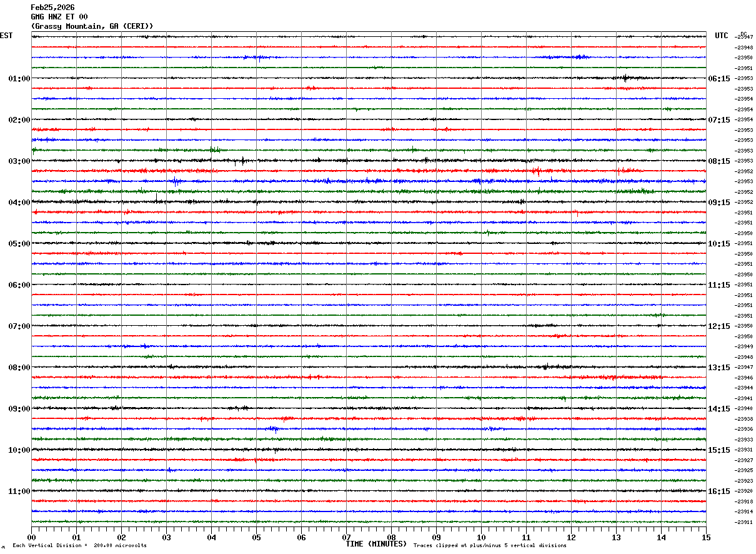Select the 11:00 EST time label
The width and height of the screenshot is (756, 554).
[19, 491]
